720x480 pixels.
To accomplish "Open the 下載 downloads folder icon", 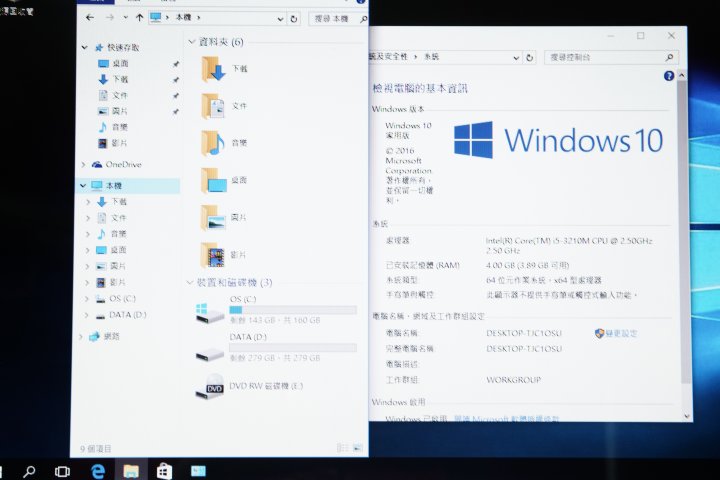I will click(x=214, y=69).
